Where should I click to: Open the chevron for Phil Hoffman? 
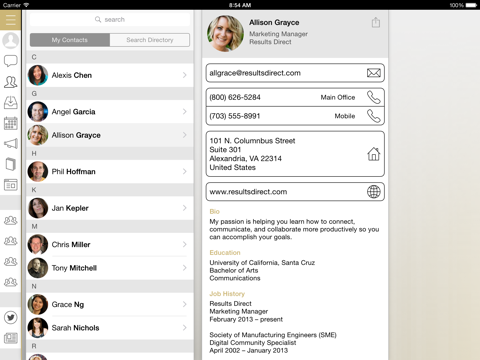coord(184,171)
